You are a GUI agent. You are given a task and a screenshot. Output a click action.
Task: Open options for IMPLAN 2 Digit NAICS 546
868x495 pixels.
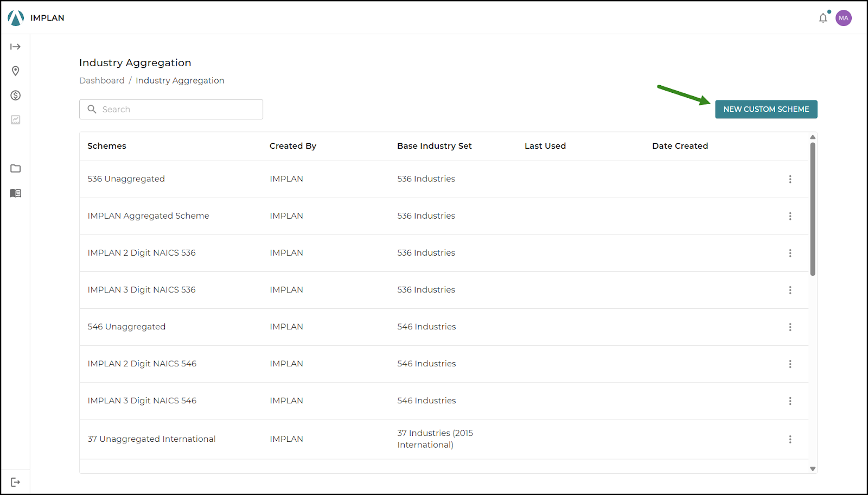point(790,364)
